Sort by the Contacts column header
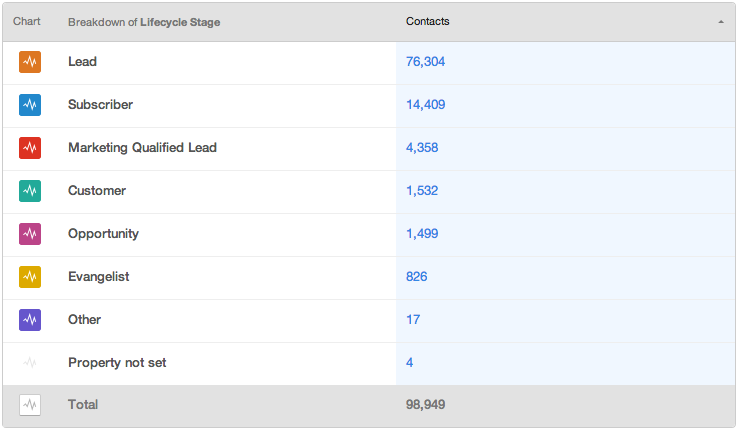 pyautogui.click(x=427, y=22)
